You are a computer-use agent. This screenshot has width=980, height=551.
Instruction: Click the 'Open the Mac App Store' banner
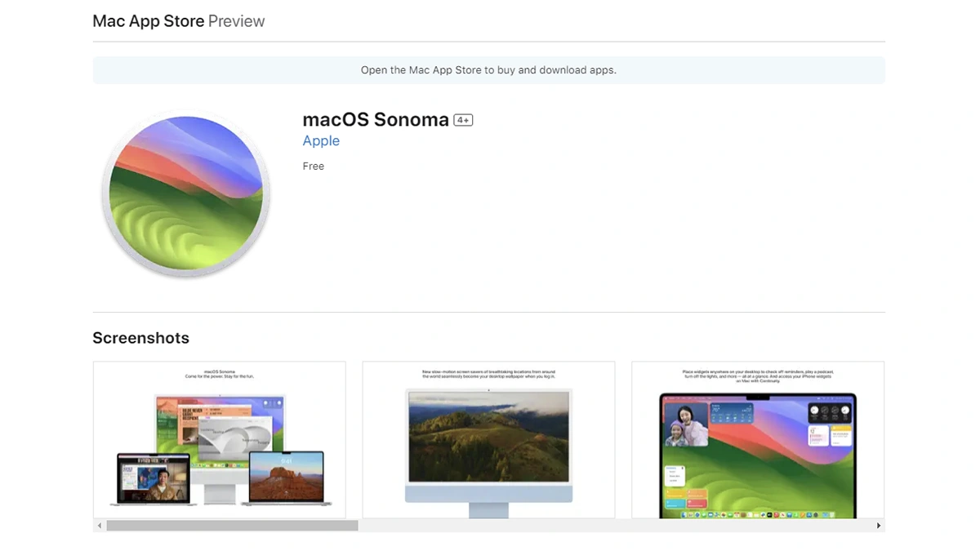tap(488, 70)
